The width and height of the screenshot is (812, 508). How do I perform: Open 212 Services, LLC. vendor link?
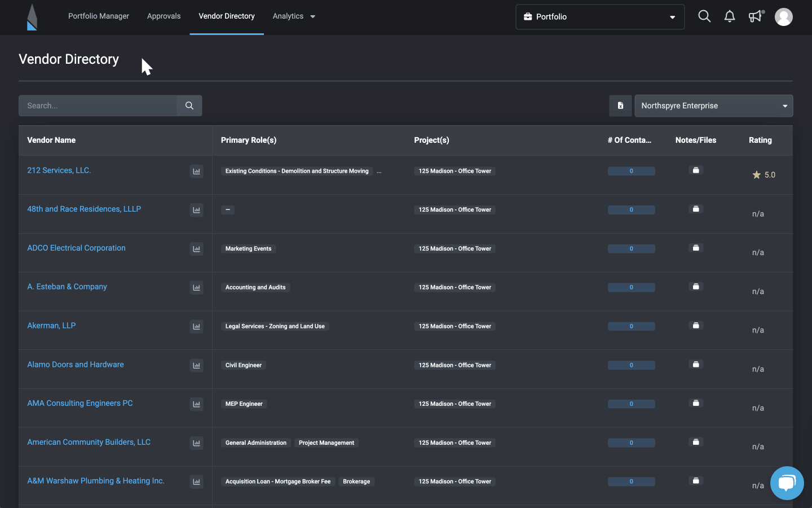click(x=59, y=170)
